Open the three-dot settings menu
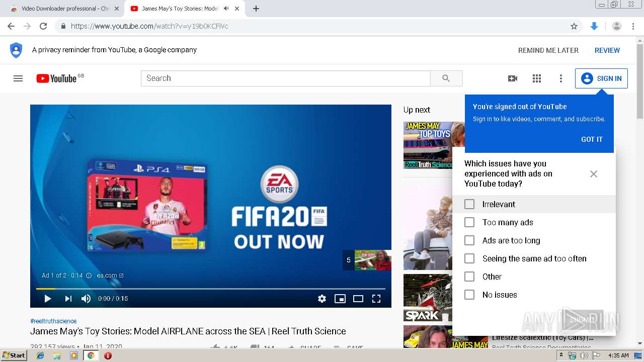The height and width of the screenshot is (362, 644). 561,78
